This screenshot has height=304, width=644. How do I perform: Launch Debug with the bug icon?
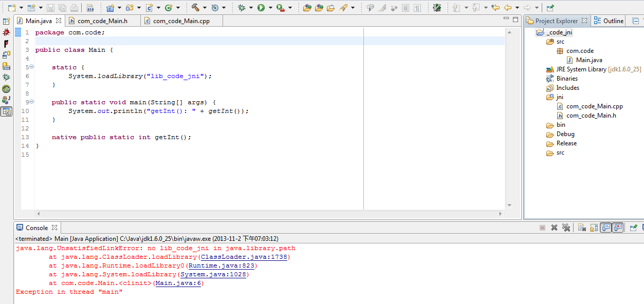[x=242, y=8]
